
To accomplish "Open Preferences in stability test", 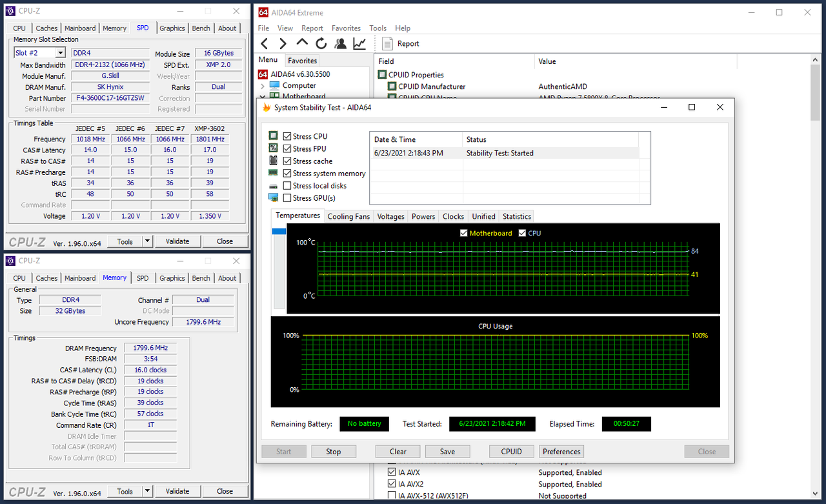I will click(561, 452).
